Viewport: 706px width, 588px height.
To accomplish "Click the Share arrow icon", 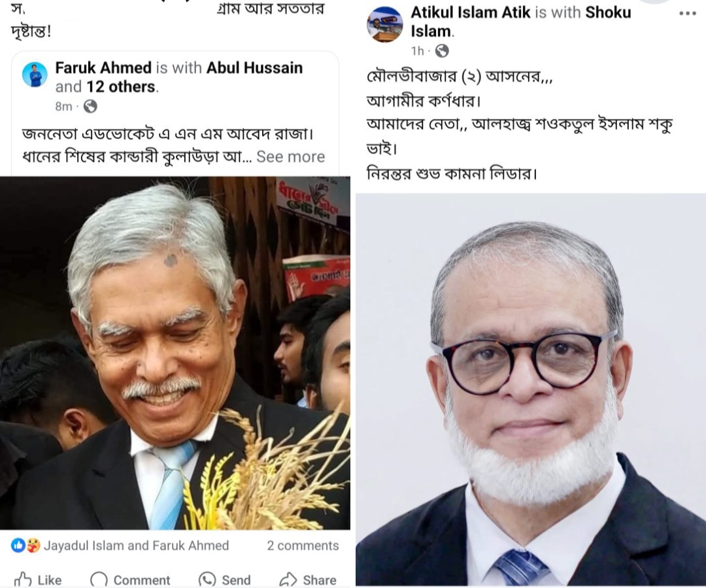I will pos(288,580).
